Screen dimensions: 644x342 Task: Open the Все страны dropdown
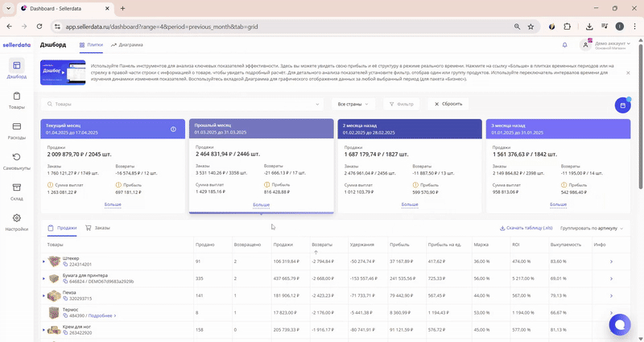pyautogui.click(x=353, y=105)
